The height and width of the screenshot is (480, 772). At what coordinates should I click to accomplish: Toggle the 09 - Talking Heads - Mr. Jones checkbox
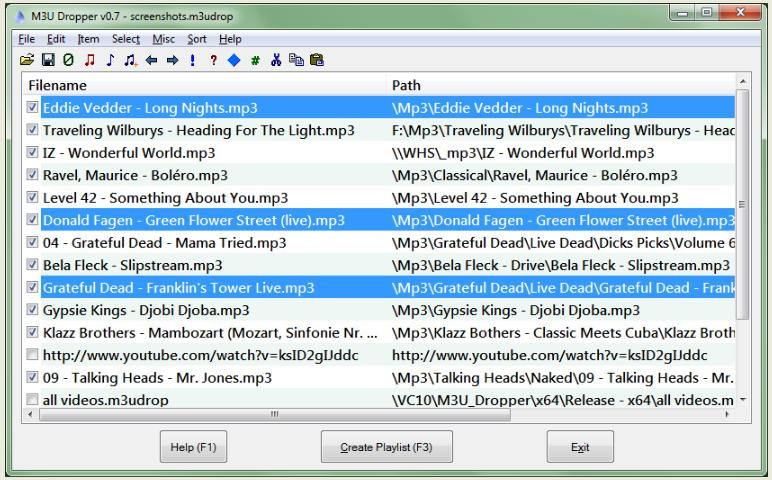point(32,377)
